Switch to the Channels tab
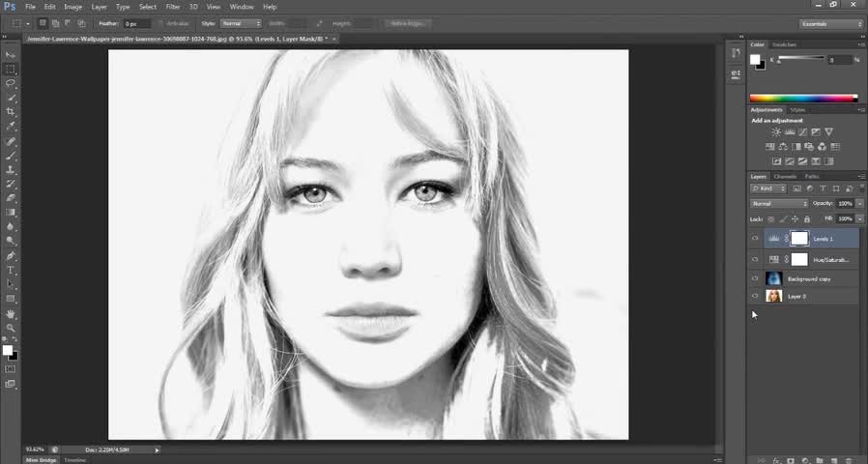Image resolution: width=868 pixels, height=464 pixels. click(x=785, y=177)
